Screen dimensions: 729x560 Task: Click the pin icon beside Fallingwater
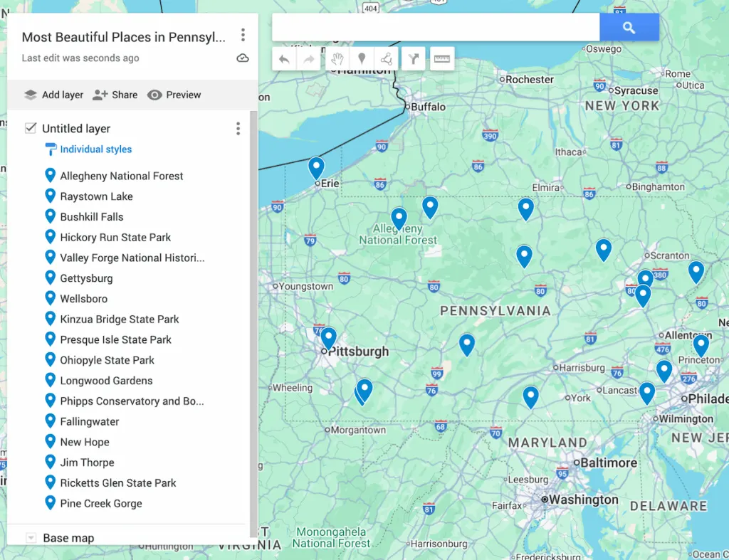click(51, 421)
